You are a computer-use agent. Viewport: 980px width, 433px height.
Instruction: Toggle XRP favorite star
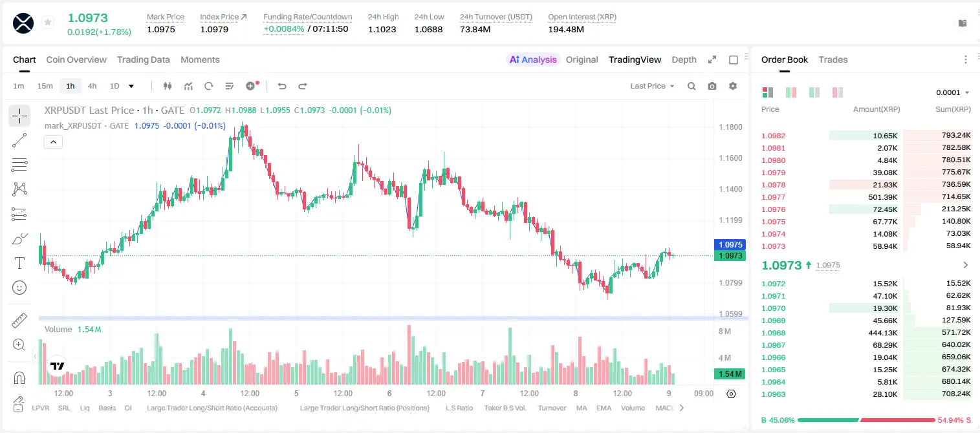tap(48, 23)
